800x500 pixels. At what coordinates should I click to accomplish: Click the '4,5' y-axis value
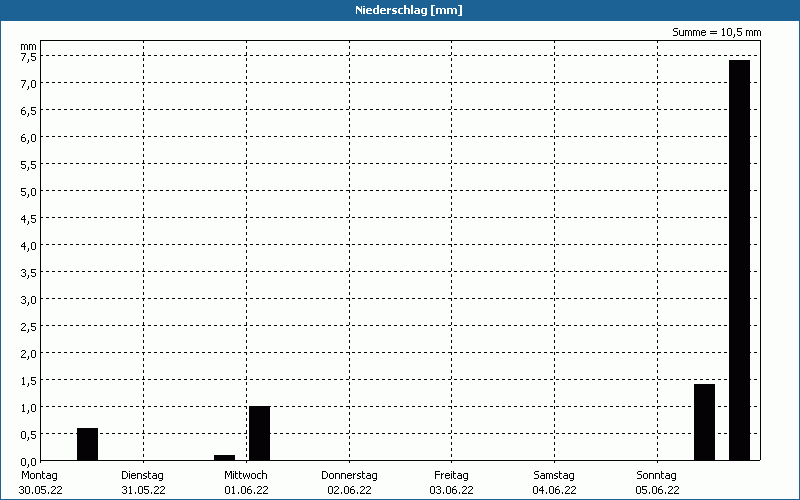pyautogui.click(x=29, y=219)
